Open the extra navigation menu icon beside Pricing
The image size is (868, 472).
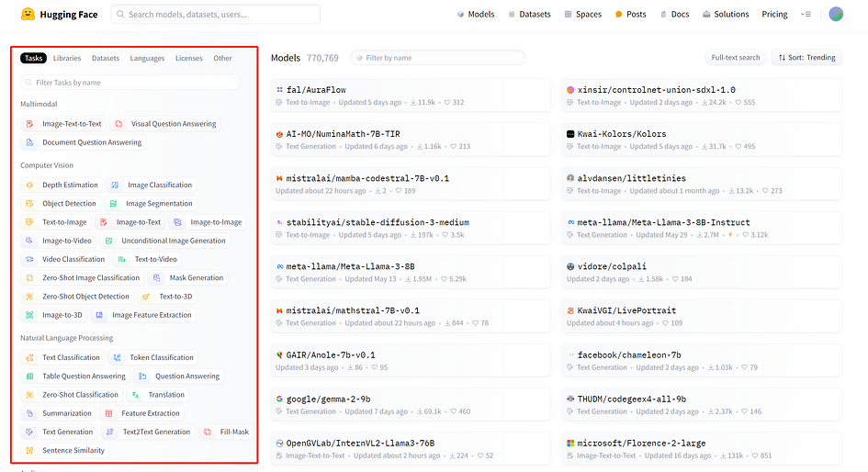click(x=806, y=15)
